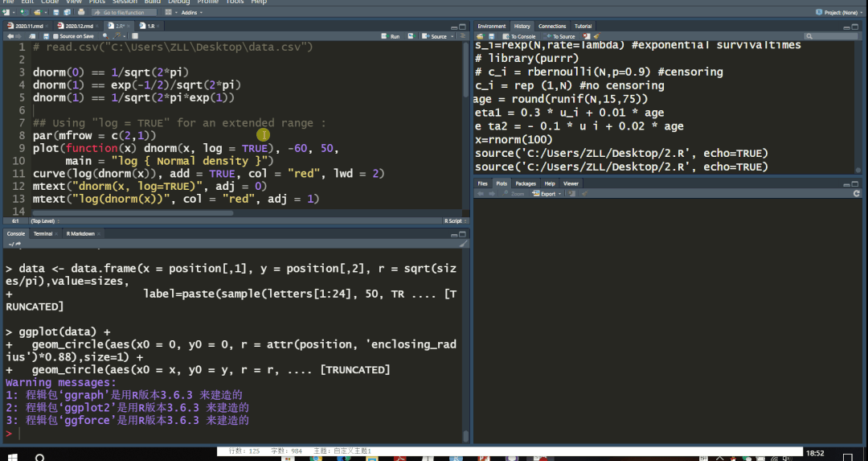Click the Compile Report notebook icon
Viewport: 868px width, 461px height.
[x=134, y=36]
